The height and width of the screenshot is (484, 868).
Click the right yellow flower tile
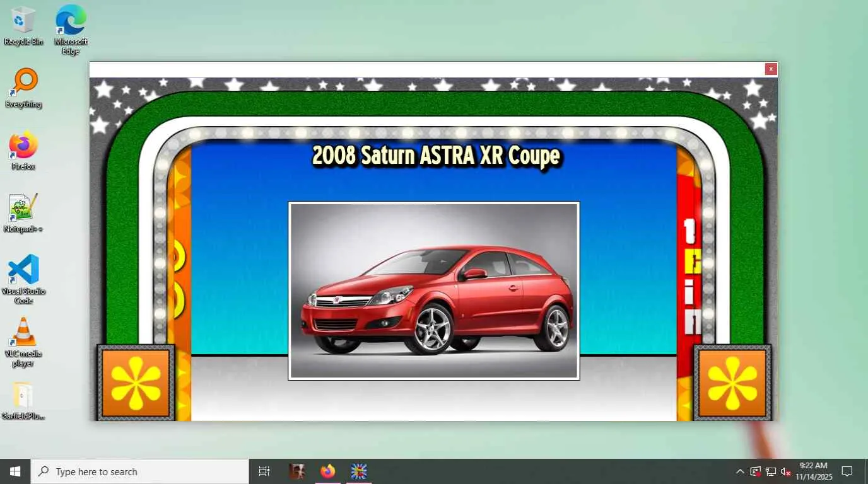[x=732, y=383]
